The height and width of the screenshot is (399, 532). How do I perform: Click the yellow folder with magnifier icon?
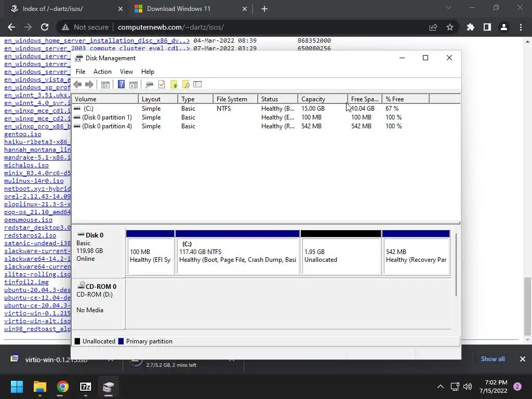pos(185,85)
